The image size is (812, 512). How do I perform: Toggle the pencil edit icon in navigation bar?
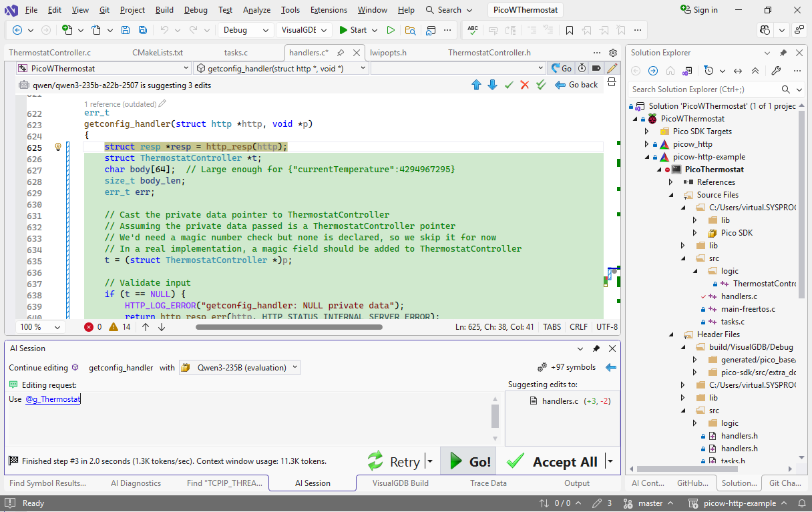[612, 68]
